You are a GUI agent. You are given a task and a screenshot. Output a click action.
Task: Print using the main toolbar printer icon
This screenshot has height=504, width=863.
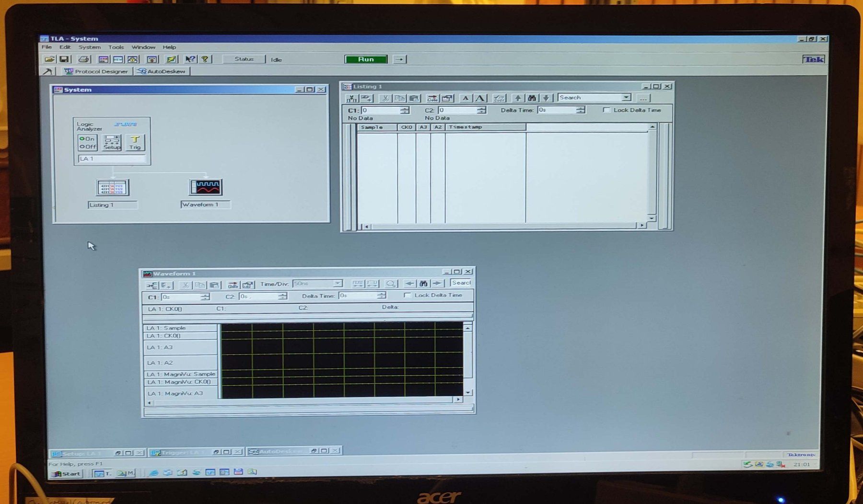point(83,59)
